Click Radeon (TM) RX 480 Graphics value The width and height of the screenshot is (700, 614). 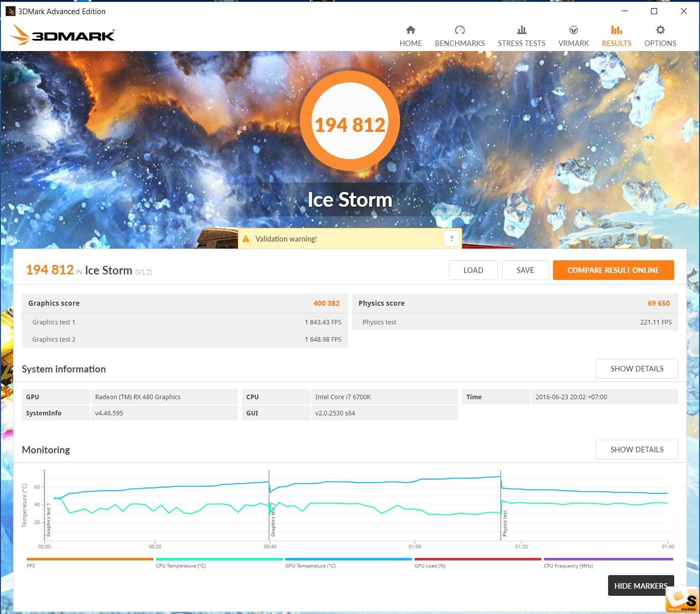[x=138, y=397]
